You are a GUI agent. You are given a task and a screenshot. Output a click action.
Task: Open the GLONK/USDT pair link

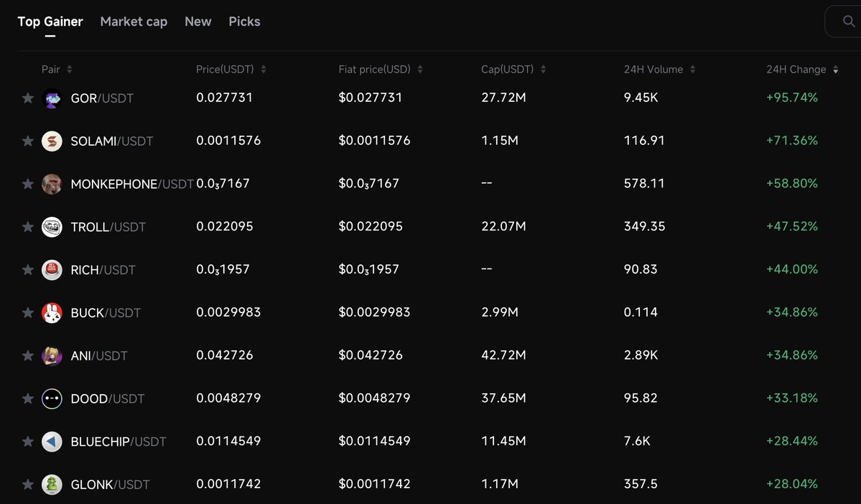(110, 484)
